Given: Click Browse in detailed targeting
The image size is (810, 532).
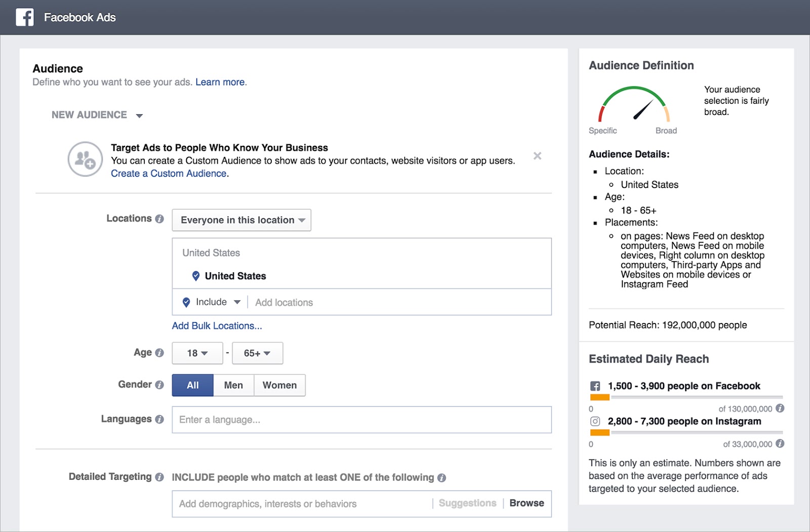Looking at the screenshot, I should click(x=526, y=503).
